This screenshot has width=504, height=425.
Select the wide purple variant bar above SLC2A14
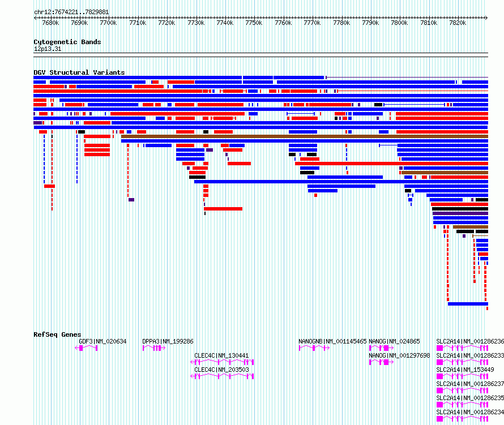460,213
